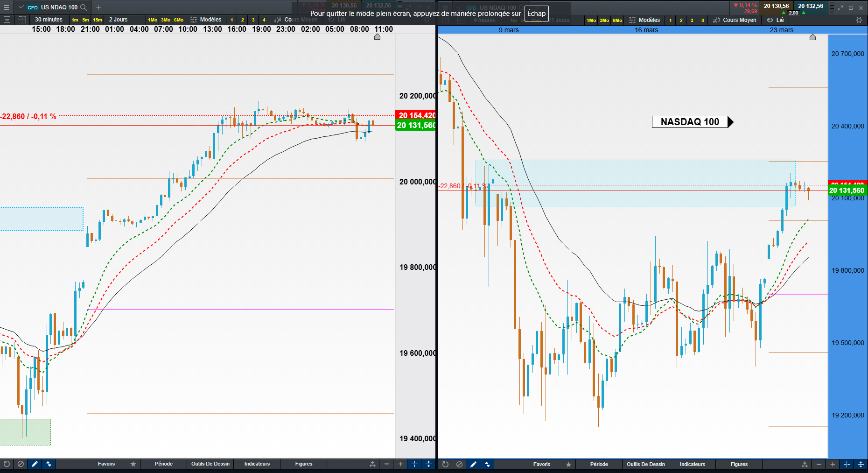Click the star favorite icon in left chart
The height and width of the screenshot is (473, 868).
[x=133, y=464]
